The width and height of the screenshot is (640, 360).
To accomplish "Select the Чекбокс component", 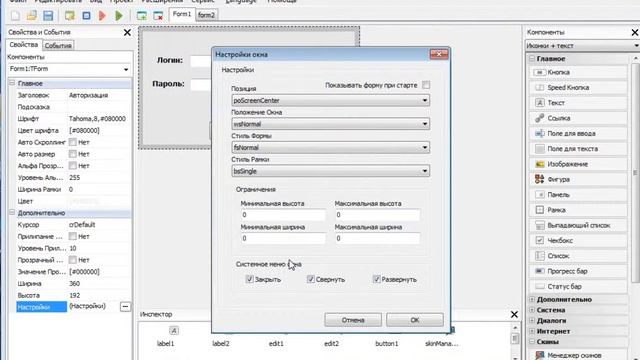I will pos(578,240).
